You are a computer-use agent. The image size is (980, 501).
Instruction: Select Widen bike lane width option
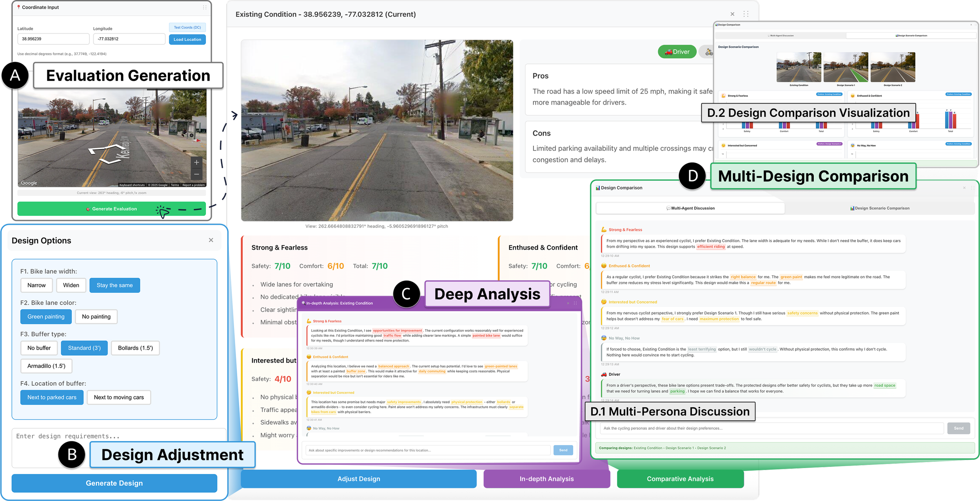(71, 285)
